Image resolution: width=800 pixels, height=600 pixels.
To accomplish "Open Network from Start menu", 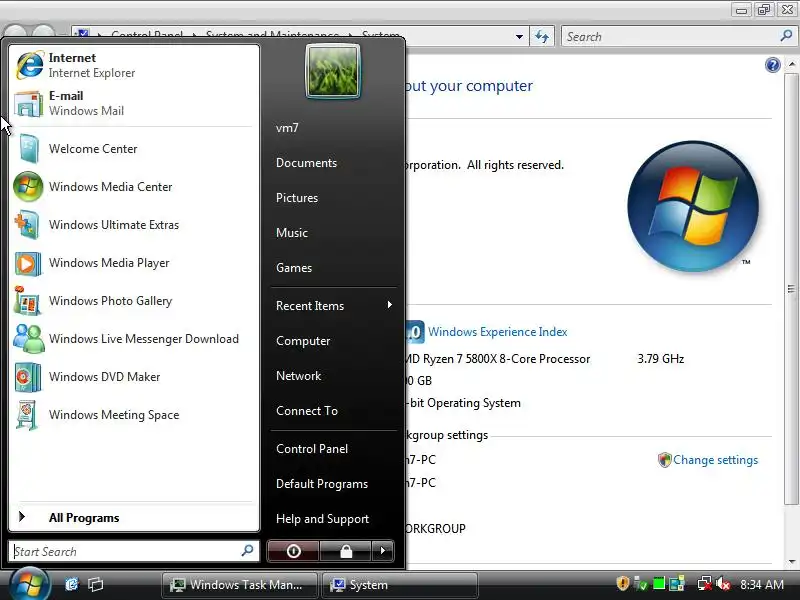I will pyautogui.click(x=298, y=376).
